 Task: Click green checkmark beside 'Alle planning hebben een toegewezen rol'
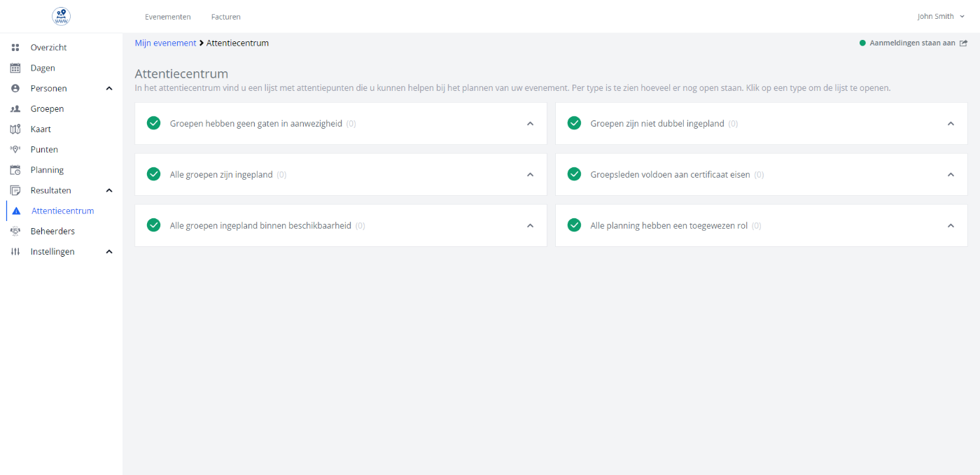[574, 225]
